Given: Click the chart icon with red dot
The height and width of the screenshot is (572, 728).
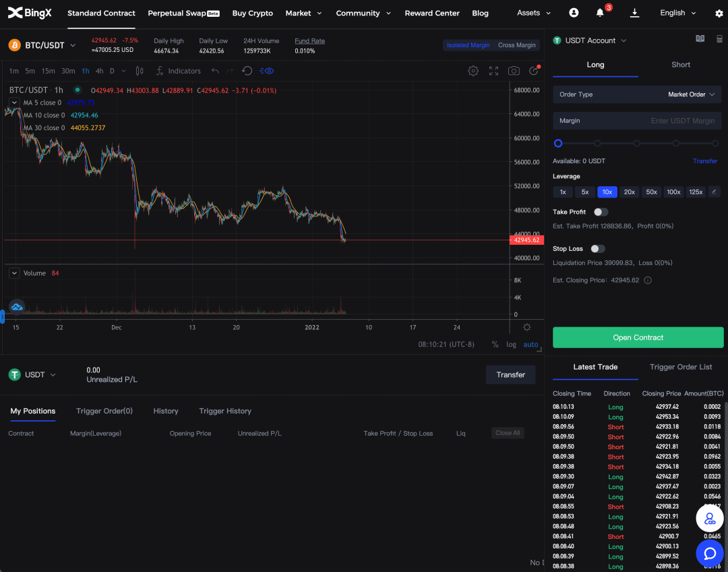Looking at the screenshot, I should coord(534,71).
